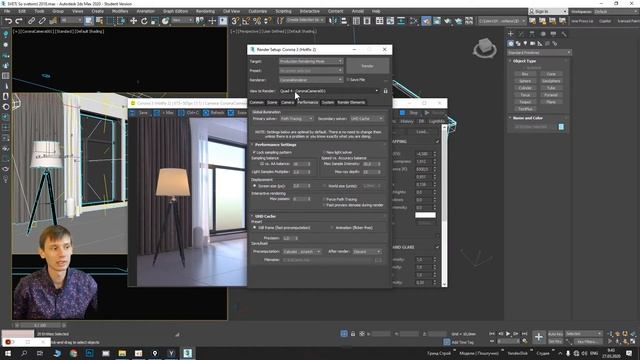This screenshot has height=360, width=640.
Task: Switch to the Common tab
Action: [x=257, y=102]
